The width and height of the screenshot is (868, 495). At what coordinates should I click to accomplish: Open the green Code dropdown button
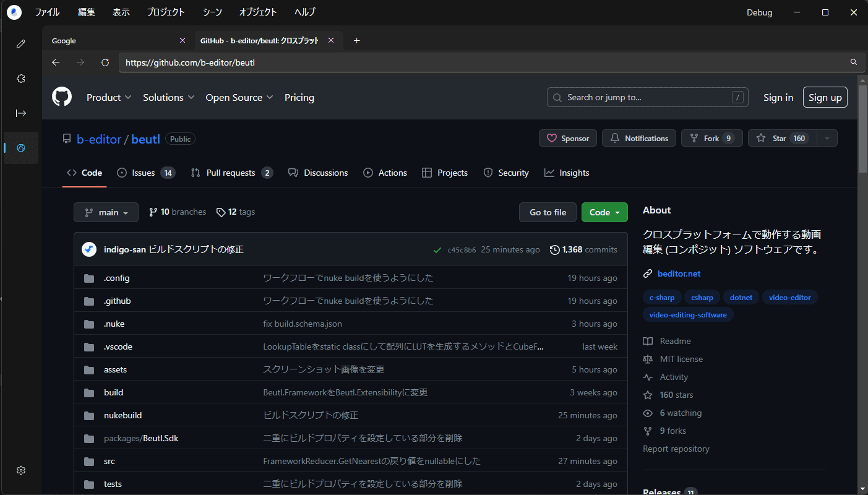[604, 212]
